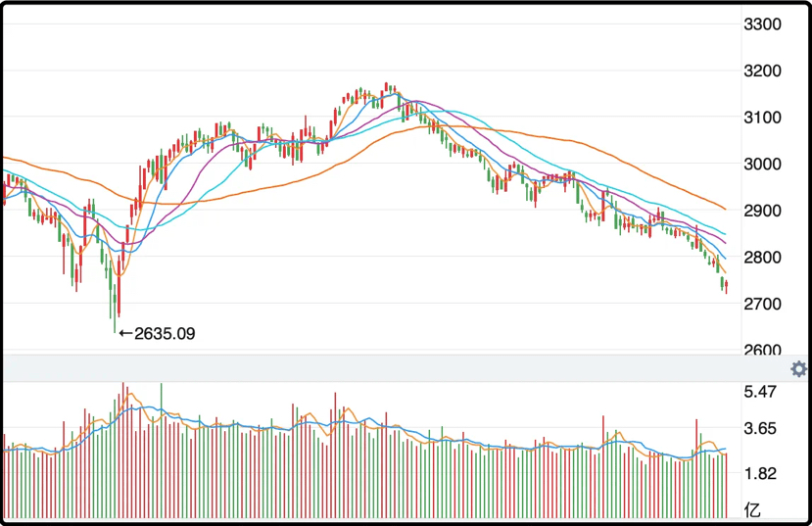The width and height of the screenshot is (812, 526).
Task: Select the 2700 price axis label
Action: [762, 304]
